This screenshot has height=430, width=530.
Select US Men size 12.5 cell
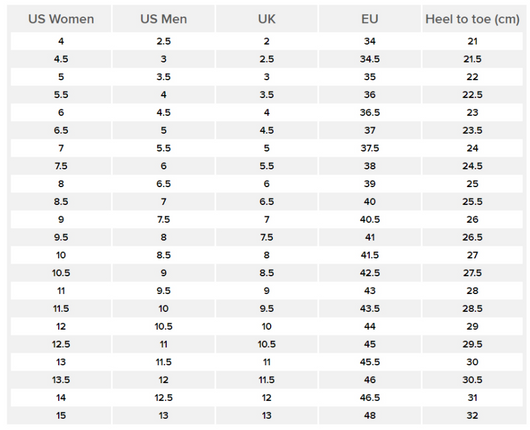pos(164,398)
